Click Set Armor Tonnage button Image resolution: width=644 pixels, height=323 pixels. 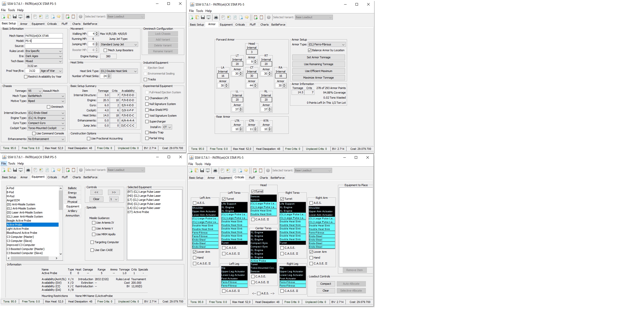(x=318, y=58)
